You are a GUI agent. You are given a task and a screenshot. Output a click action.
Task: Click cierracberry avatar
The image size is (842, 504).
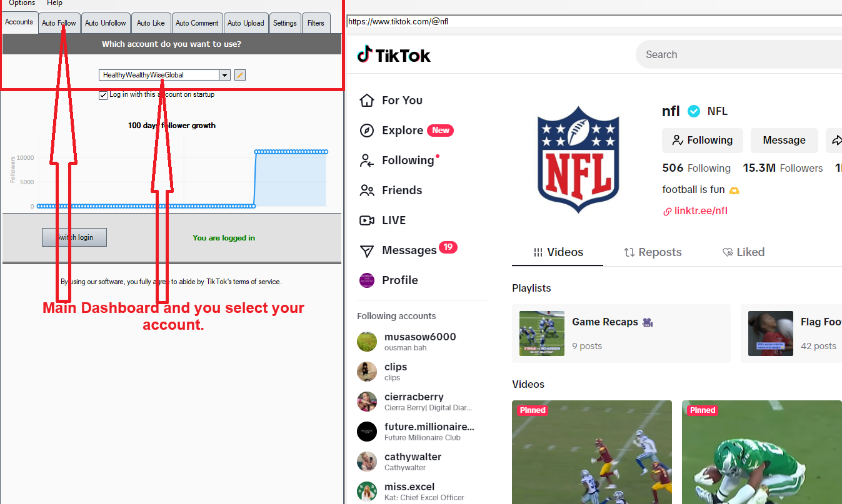367,402
